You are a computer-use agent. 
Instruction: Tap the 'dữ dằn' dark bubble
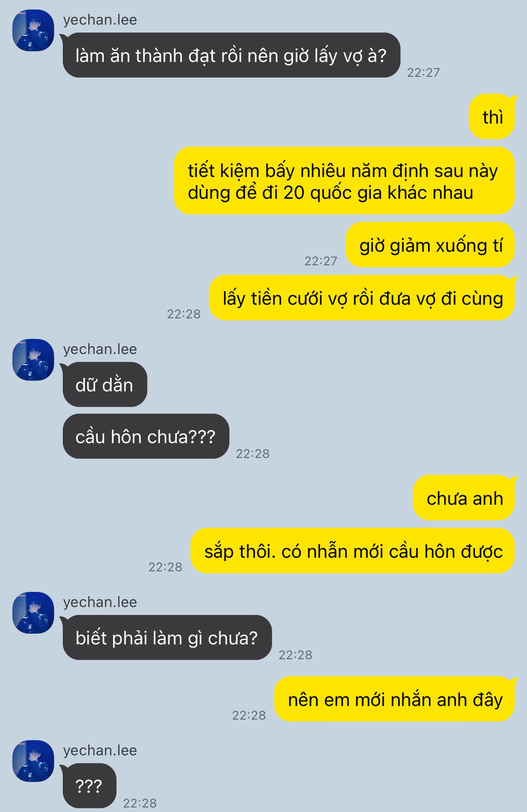[105, 384]
